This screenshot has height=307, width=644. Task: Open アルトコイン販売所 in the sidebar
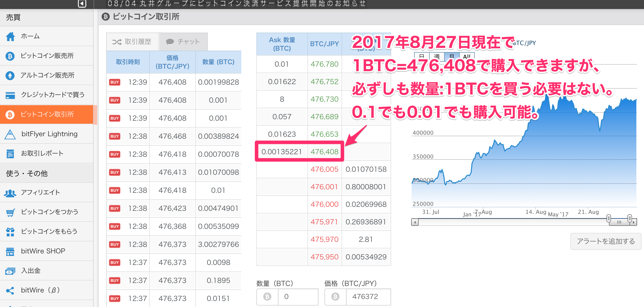pyautogui.click(x=47, y=75)
